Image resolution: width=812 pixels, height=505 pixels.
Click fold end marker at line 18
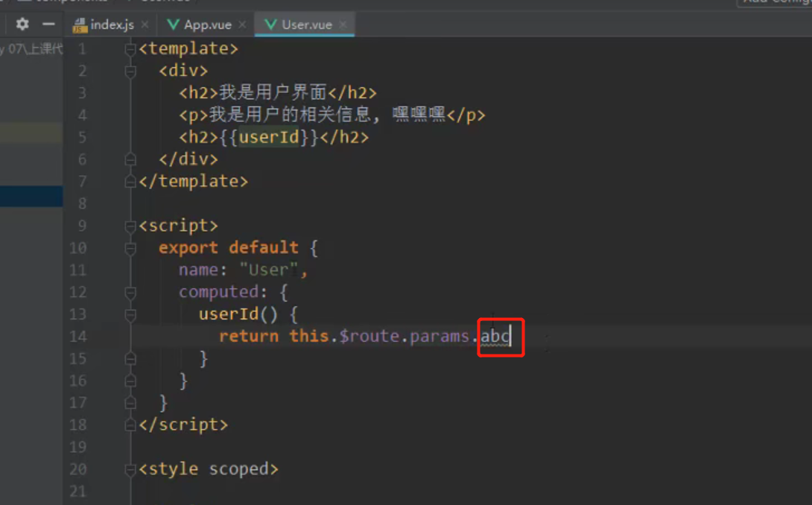click(x=130, y=425)
